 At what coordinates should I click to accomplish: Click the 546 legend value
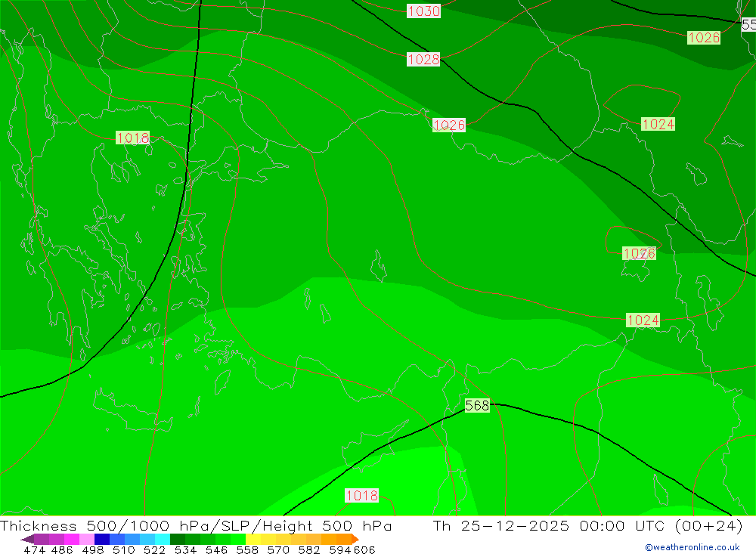click(216, 549)
